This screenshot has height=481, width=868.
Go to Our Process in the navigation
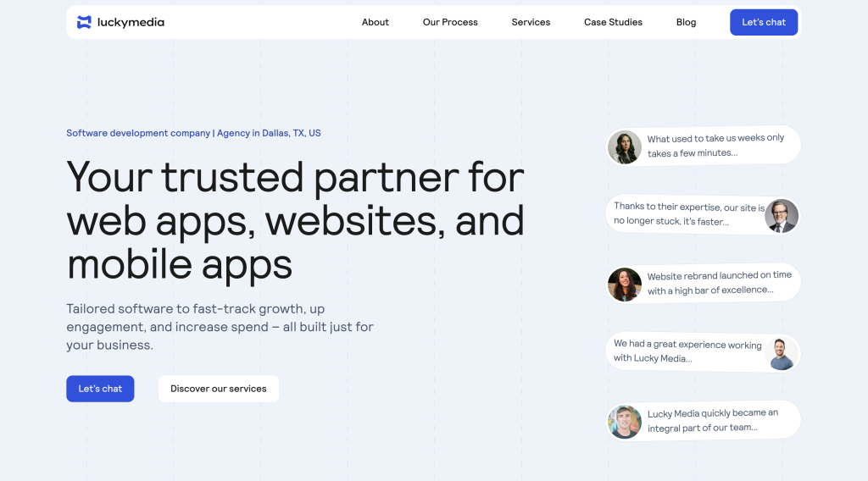click(450, 22)
